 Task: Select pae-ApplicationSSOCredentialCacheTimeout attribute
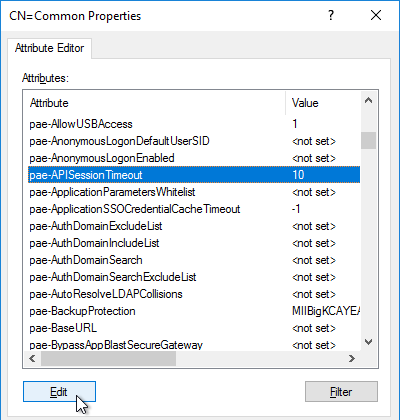pos(194,209)
